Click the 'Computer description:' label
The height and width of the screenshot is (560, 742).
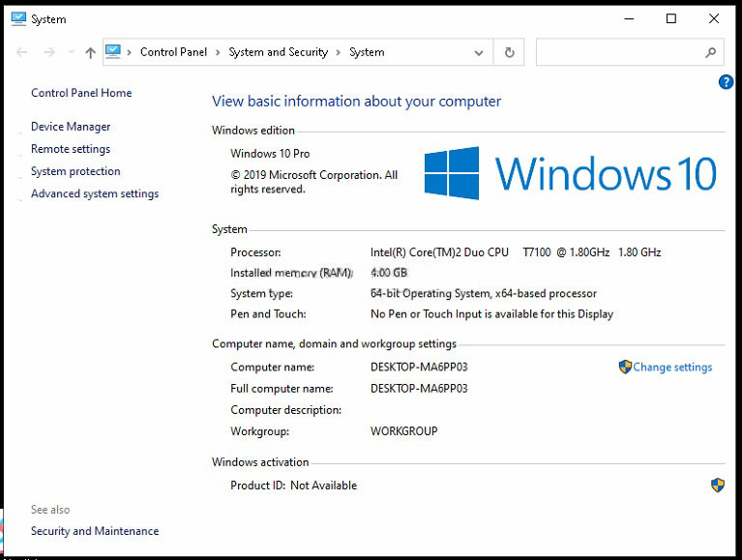pyautogui.click(x=285, y=410)
